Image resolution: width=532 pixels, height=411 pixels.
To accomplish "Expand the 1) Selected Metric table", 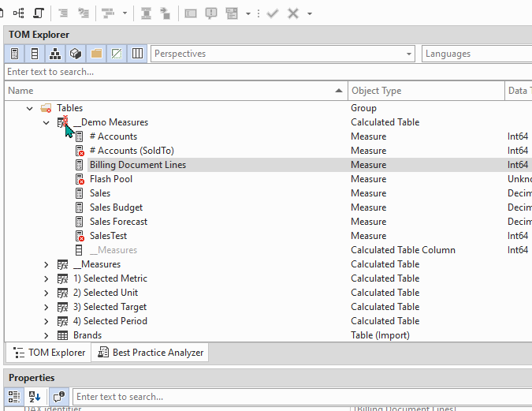I will 47,279.
